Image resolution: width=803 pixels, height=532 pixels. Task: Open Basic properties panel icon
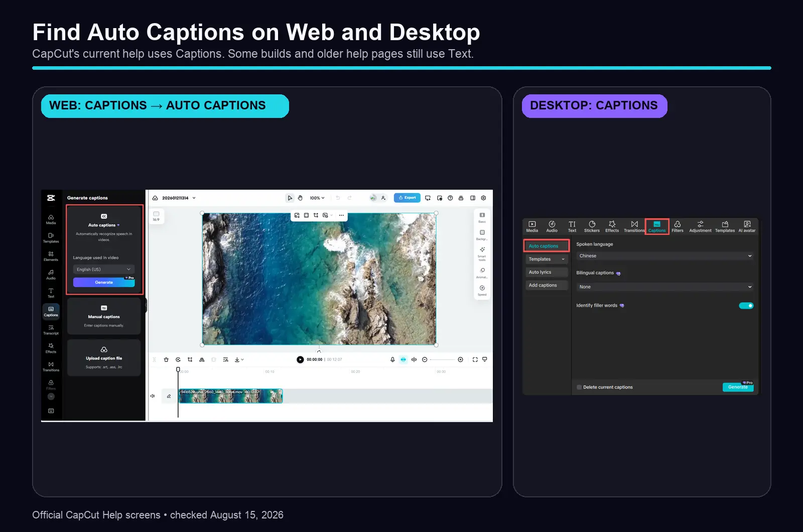tap(482, 217)
